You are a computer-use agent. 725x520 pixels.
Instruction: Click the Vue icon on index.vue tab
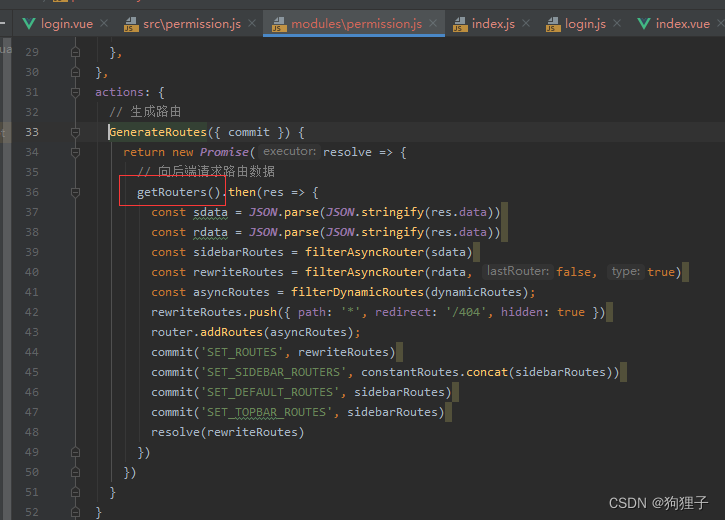coord(644,24)
